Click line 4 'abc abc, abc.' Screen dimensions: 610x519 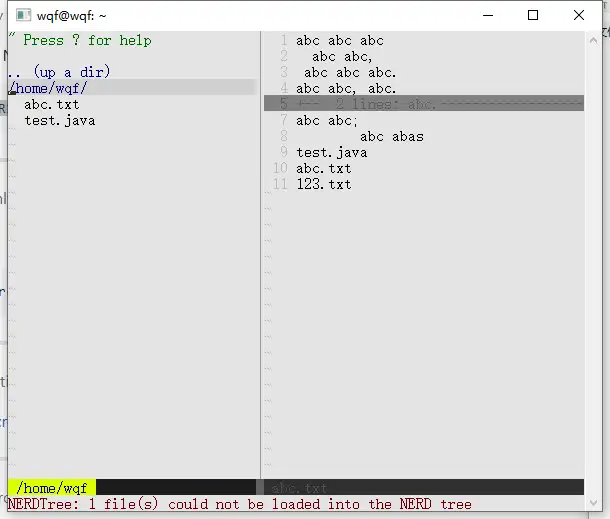(346, 88)
